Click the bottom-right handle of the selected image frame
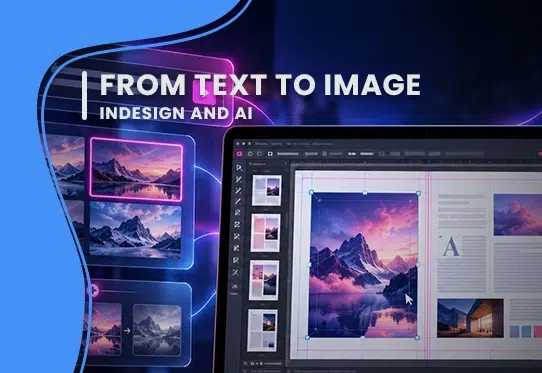The height and width of the screenshot is (373, 542). point(417,337)
